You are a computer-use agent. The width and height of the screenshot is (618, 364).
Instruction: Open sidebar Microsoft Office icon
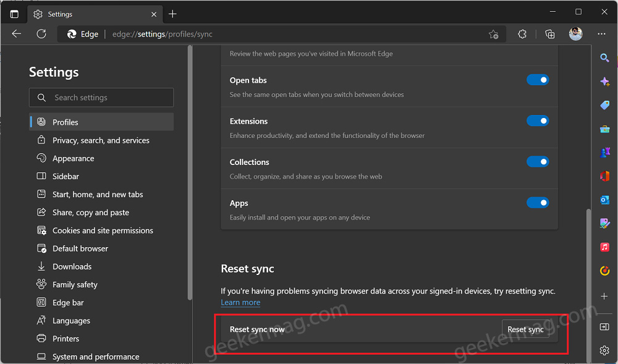[604, 176]
